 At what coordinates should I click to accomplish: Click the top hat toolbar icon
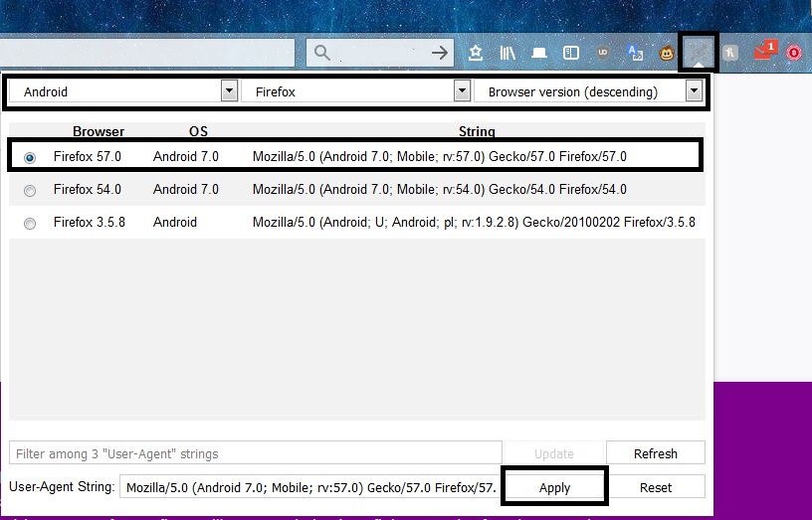pyautogui.click(x=539, y=53)
